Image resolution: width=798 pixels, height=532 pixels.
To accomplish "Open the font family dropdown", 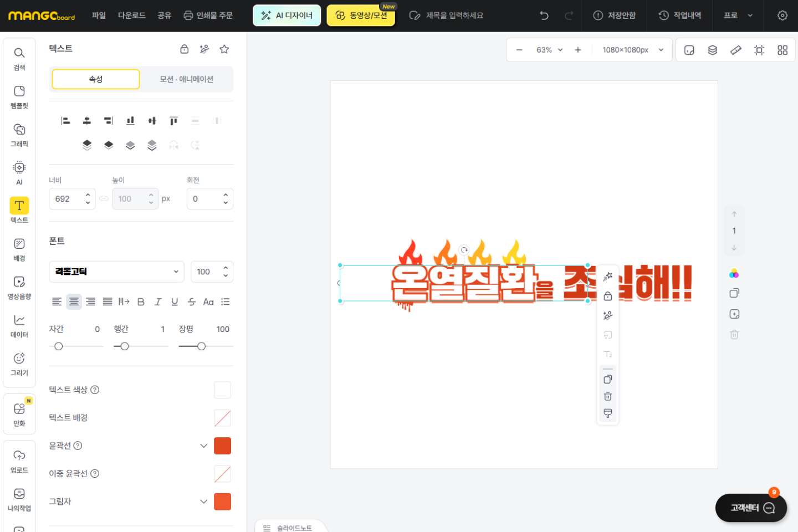I will click(x=116, y=272).
